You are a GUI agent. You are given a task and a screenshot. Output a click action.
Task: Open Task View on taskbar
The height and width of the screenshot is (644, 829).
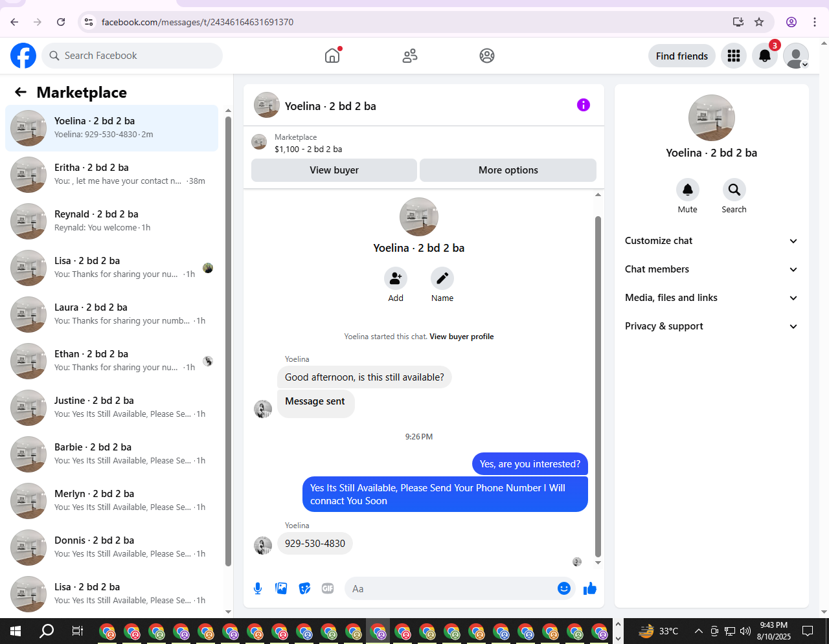coord(78,631)
